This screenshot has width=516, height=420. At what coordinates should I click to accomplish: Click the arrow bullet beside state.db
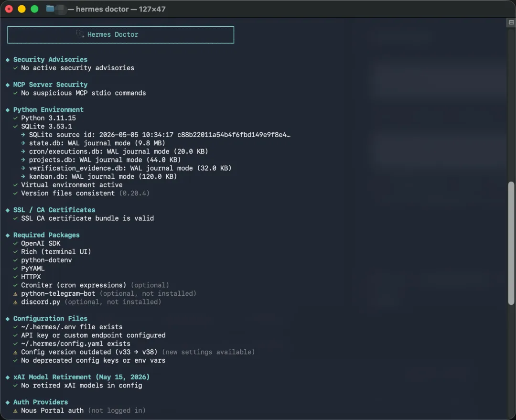point(23,143)
